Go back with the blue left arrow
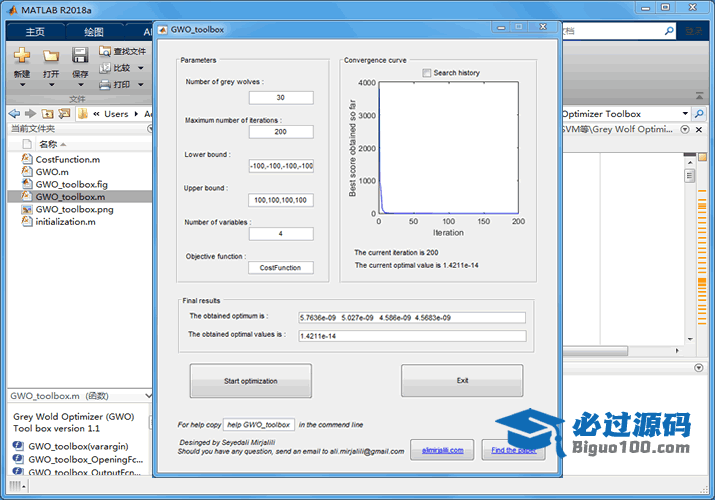Viewport: 715px width, 500px height. tap(15, 113)
